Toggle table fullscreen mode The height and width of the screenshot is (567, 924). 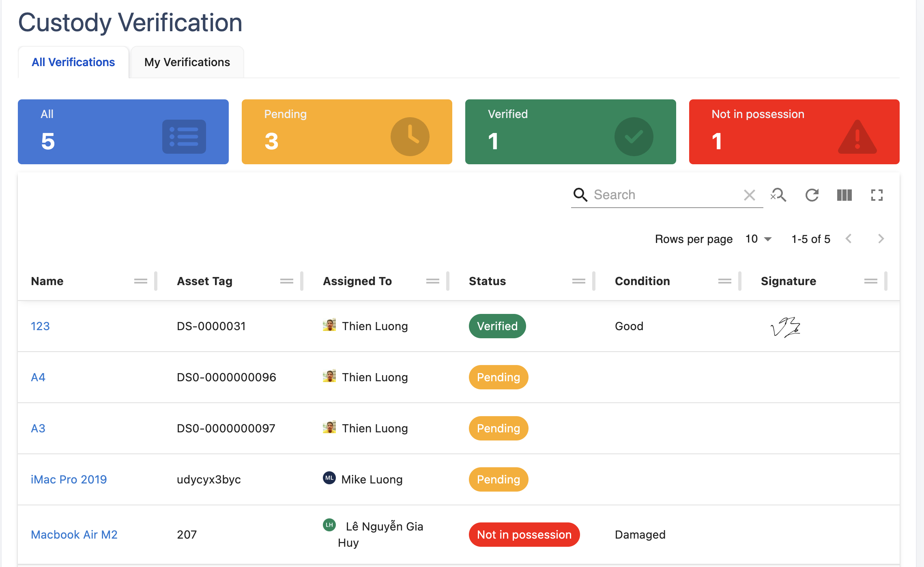point(877,195)
